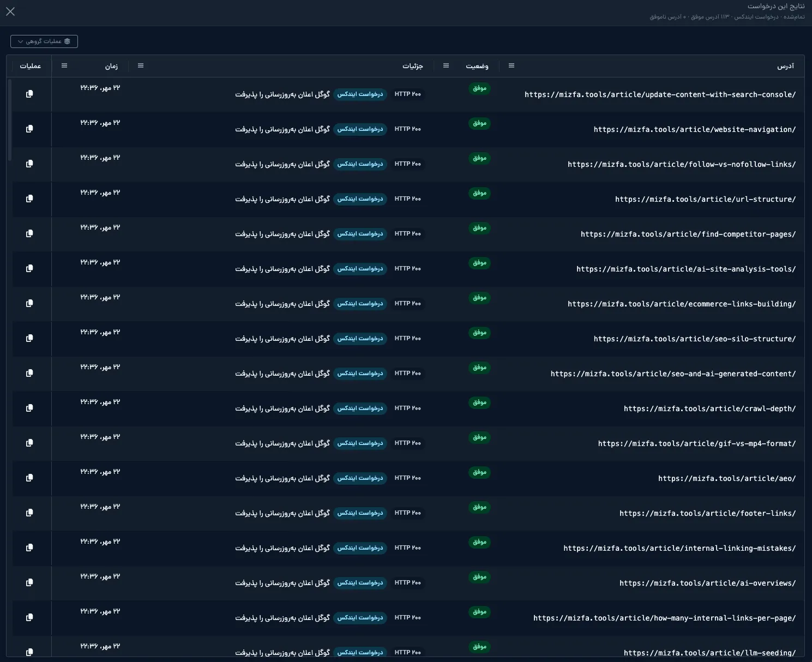Copy the aeo article row URL
Screen dimensions: 812x662
(29, 478)
